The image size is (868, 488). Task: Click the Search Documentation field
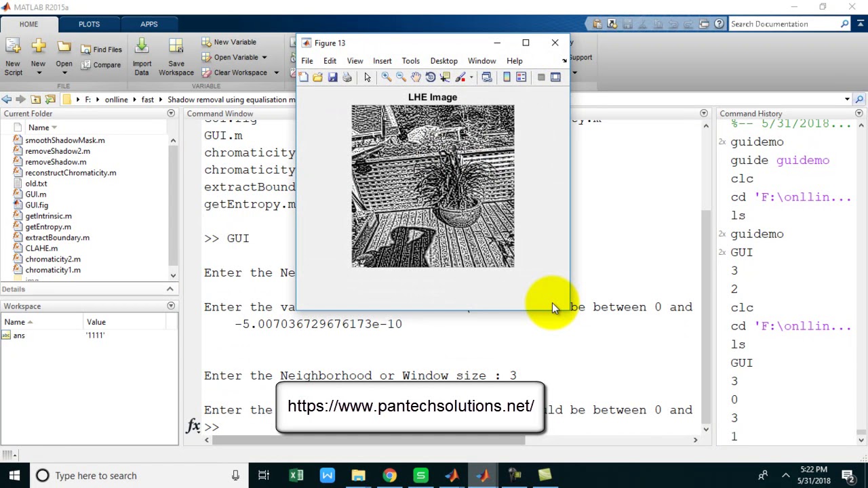[784, 24]
